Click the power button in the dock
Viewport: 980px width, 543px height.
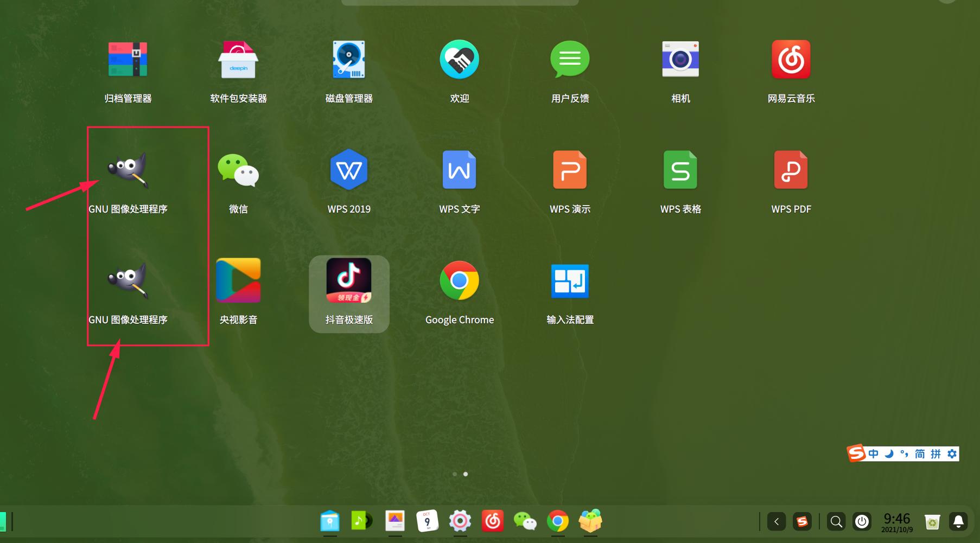coord(862,522)
